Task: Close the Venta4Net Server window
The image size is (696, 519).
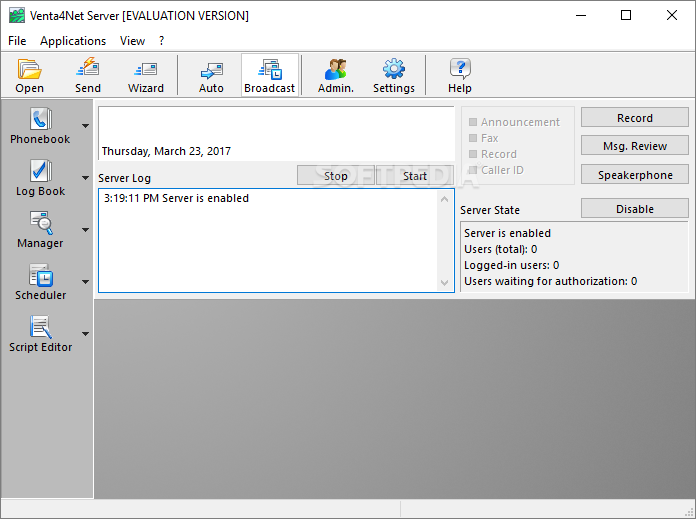Action: tap(672, 15)
